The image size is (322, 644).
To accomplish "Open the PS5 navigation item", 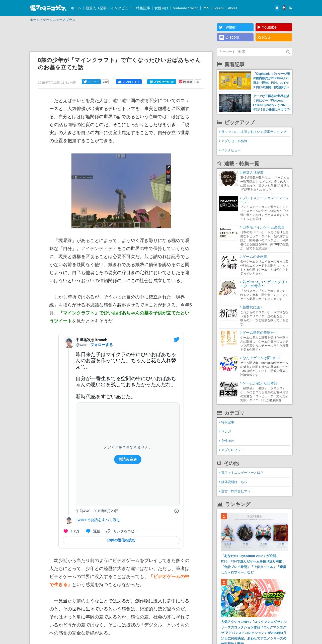I will (x=206, y=8).
